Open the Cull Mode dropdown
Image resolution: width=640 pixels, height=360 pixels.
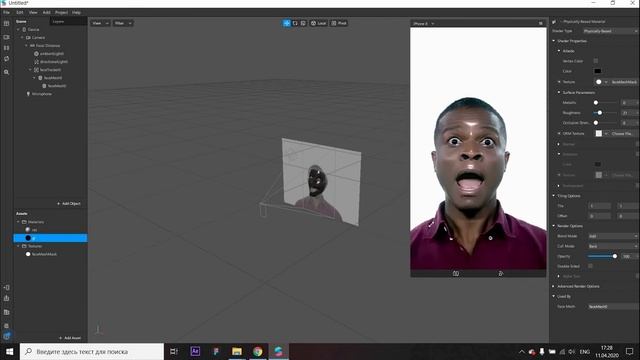pyautogui.click(x=613, y=246)
